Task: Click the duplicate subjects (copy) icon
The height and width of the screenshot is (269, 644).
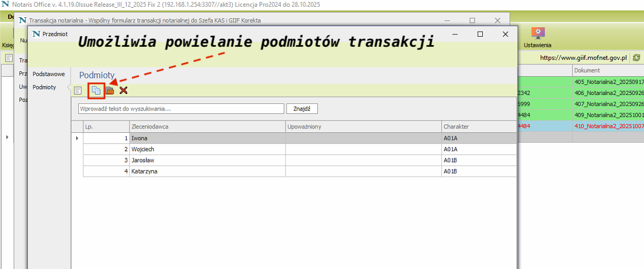Action: click(96, 91)
